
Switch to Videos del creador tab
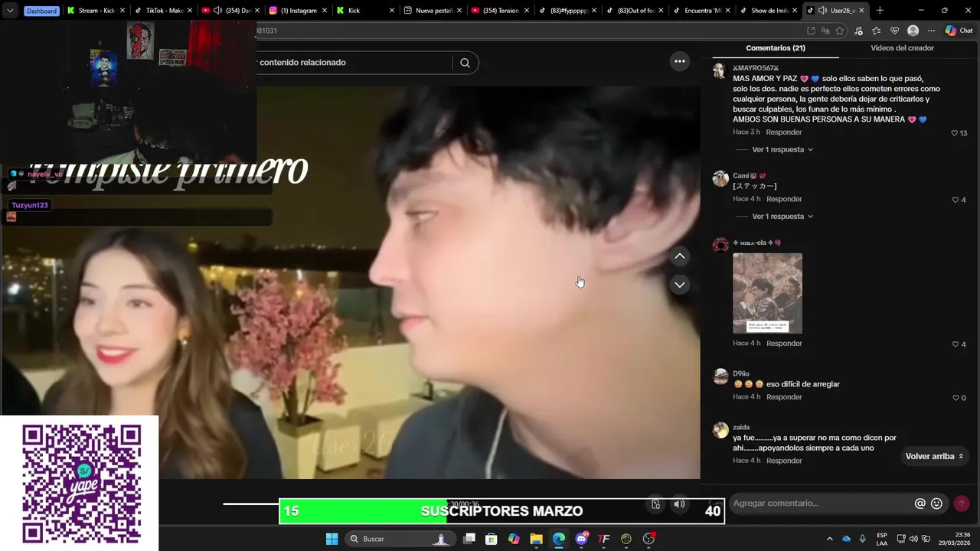tap(902, 48)
